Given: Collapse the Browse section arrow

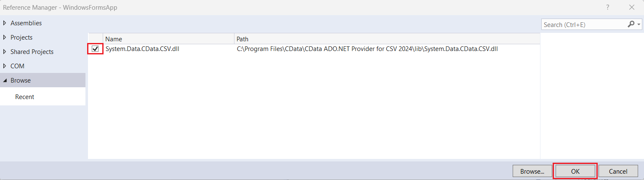Looking at the screenshot, I should tap(5, 81).
